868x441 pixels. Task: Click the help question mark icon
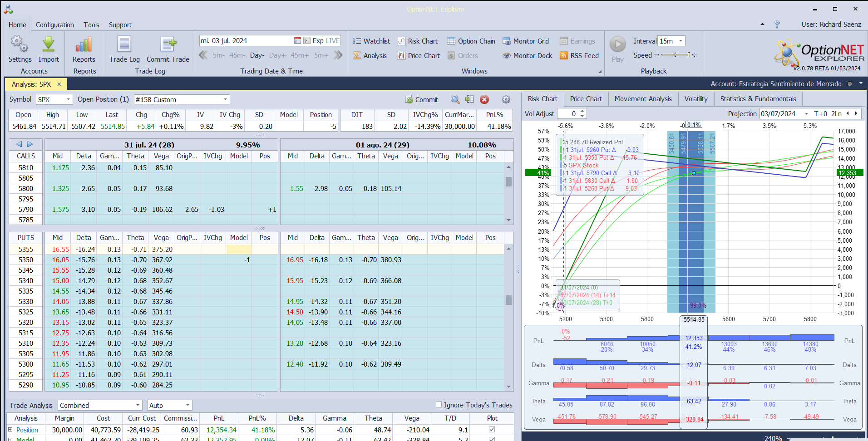pyautogui.click(x=777, y=24)
